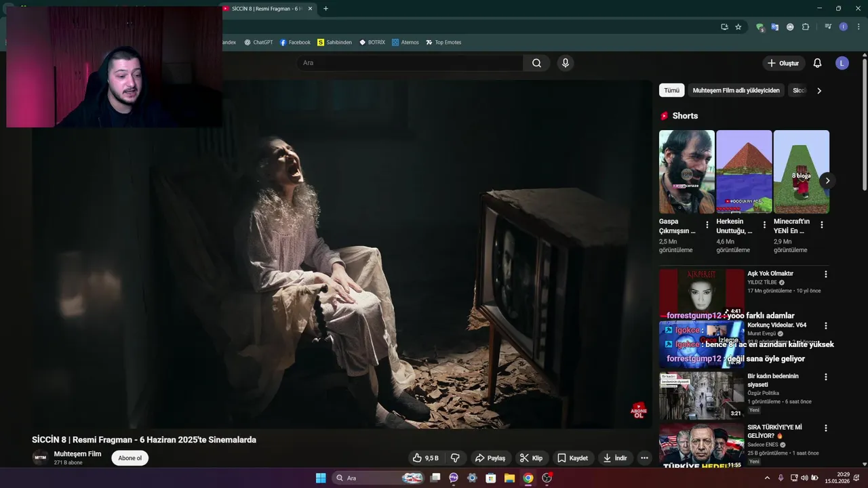Open options menu for Gaspa short
The height and width of the screenshot is (488, 868).
(x=707, y=225)
